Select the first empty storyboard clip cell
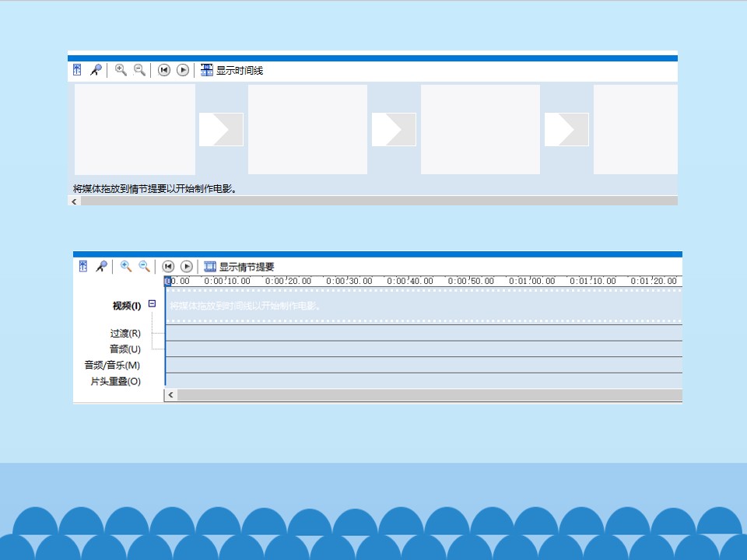Screen dimensions: 747x560 [x=135, y=130]
